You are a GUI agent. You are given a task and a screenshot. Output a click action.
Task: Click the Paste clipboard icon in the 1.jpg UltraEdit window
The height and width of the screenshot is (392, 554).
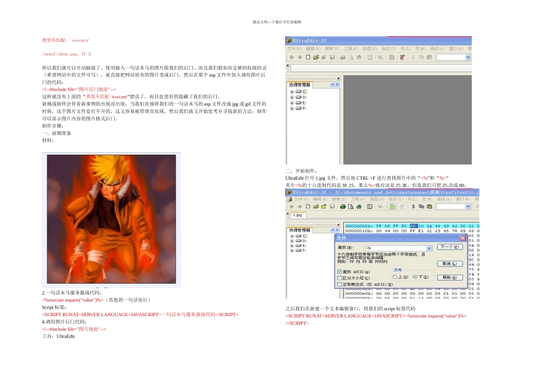pyautogui.click(x=429, y=206)
